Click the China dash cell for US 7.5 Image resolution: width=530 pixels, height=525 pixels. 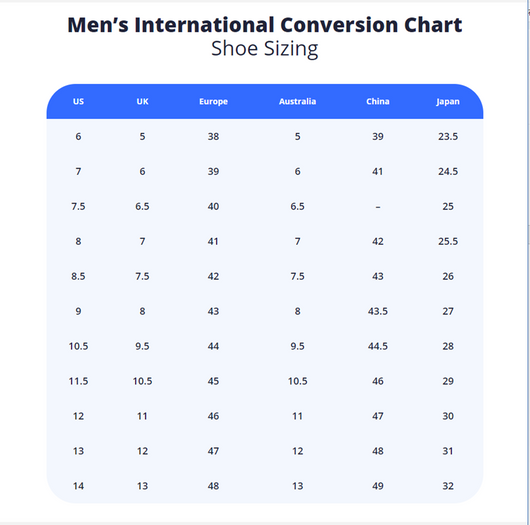click(x=378, y=207)
